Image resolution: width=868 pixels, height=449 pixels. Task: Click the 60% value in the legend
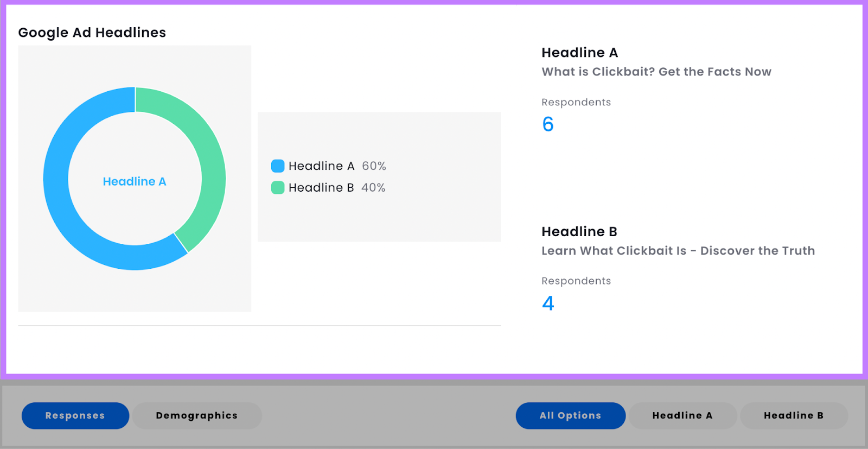(x=374, y=166)
